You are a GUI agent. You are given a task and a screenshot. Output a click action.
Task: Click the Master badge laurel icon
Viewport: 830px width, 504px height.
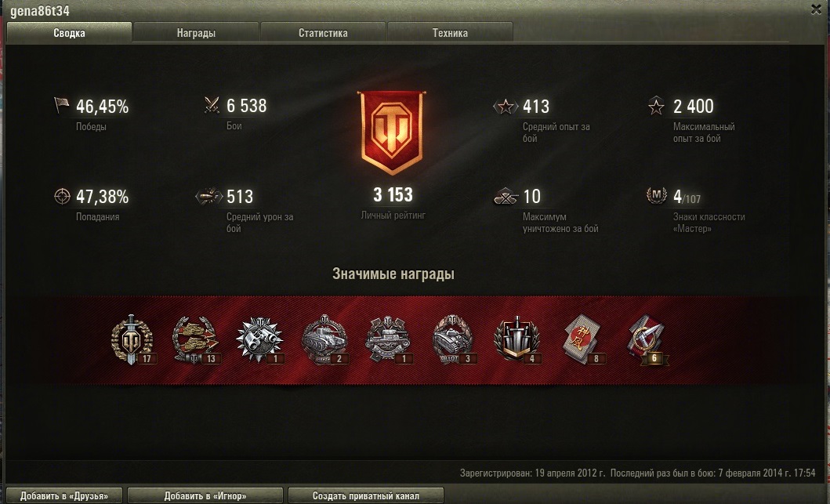(656, 195)
